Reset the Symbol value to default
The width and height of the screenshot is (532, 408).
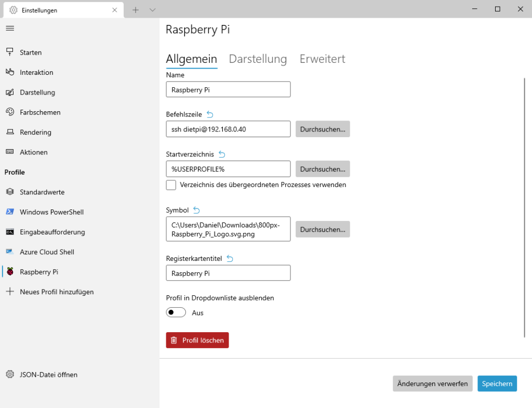pyautogui.click(x=196, y=210)
